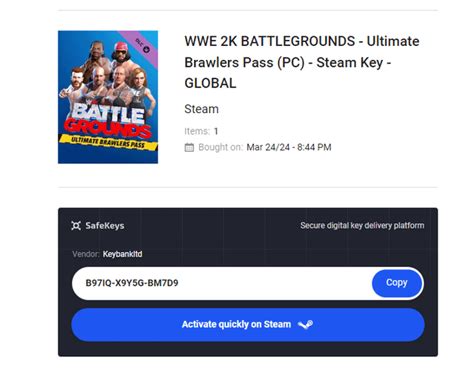Open the WWE 2K Battlegrounds cover thumbnail

click(108, 97)
